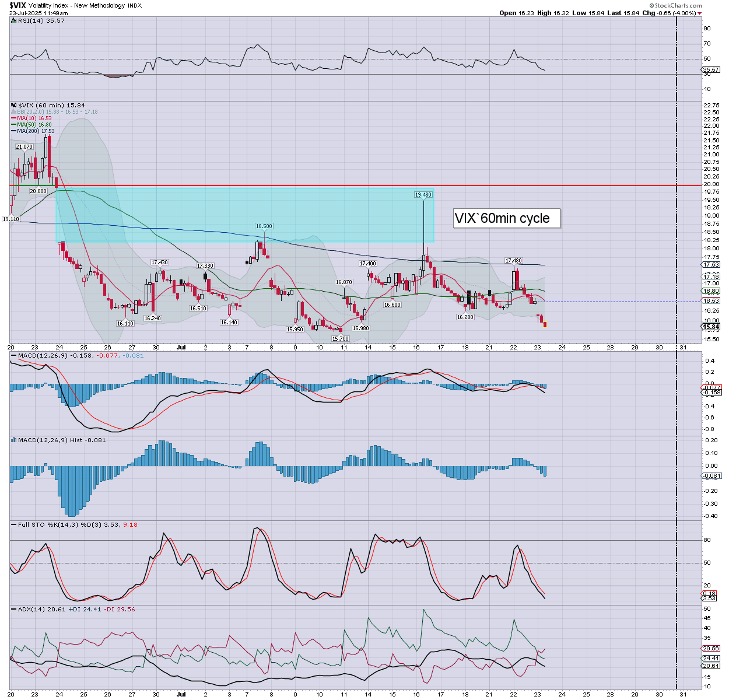Click the red MA(10) legend line marker
Viewport: 729px width, 700px height.
click(x=13, y=118)
